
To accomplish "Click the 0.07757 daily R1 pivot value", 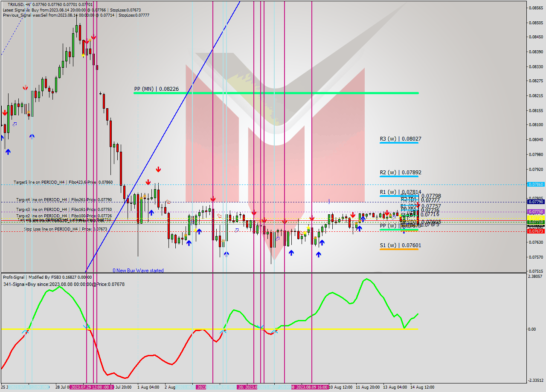I will [431, 206].
